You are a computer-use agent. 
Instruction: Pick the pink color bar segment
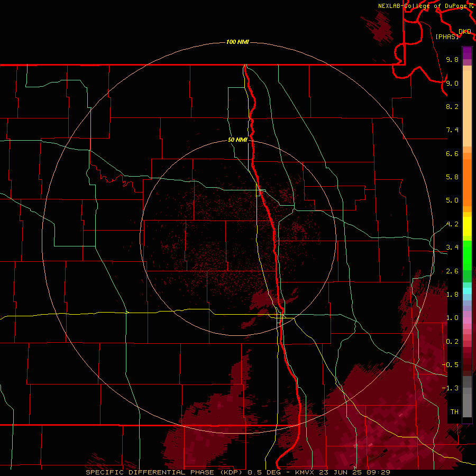[x=467, y=321]
